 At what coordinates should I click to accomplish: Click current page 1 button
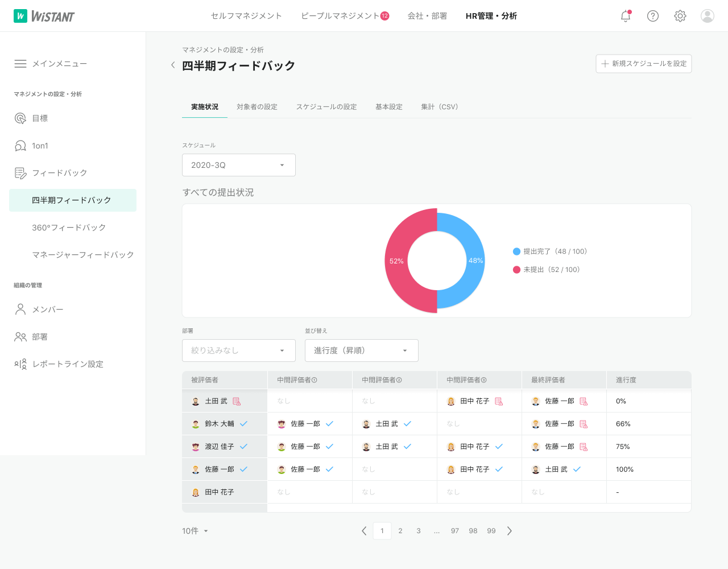click(382, 531)
